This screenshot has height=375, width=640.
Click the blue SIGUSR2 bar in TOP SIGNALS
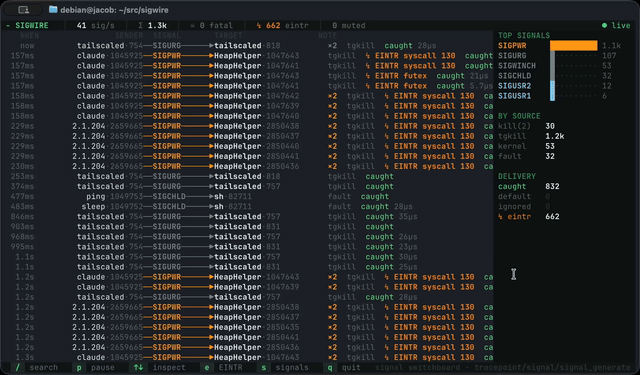tap(552, 86)
